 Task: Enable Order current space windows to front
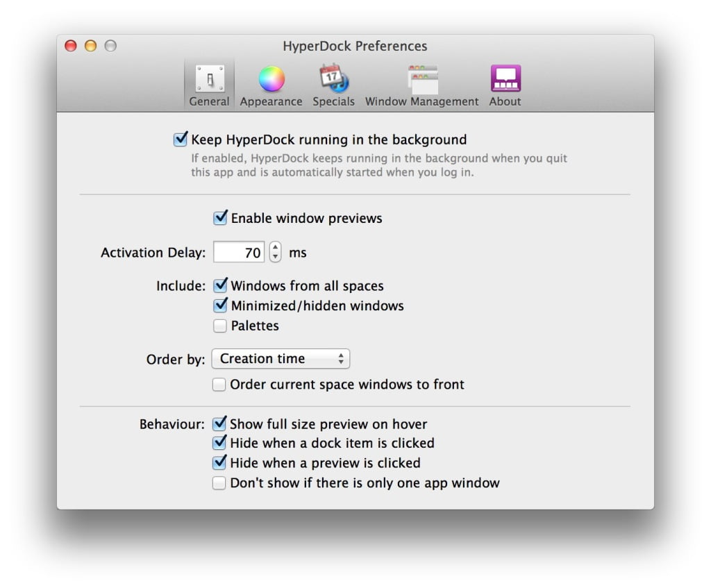pyautogui.click(x=219, y=385)
